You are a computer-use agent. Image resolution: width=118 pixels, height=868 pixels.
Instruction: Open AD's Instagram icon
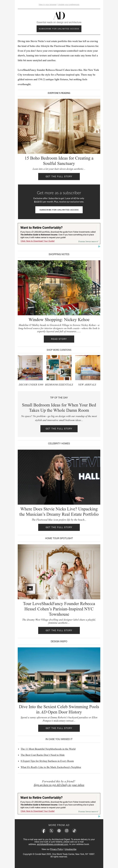coord(67,831)
